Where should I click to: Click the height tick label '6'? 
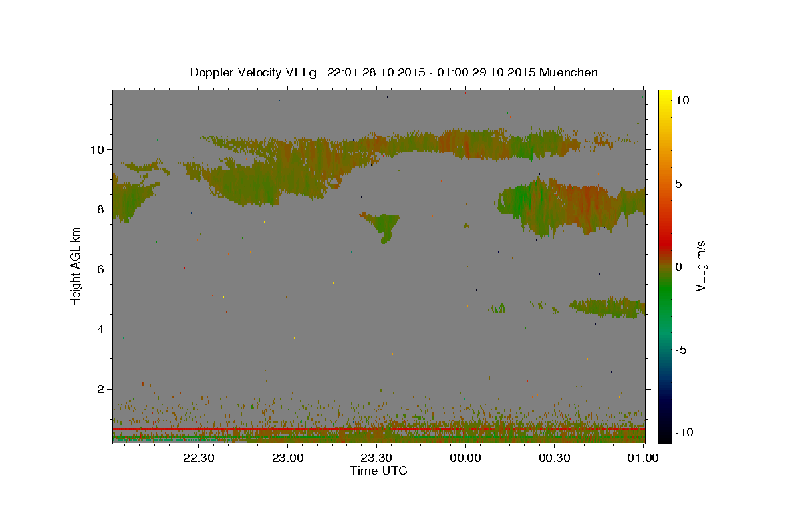click(x=101, y=269)
